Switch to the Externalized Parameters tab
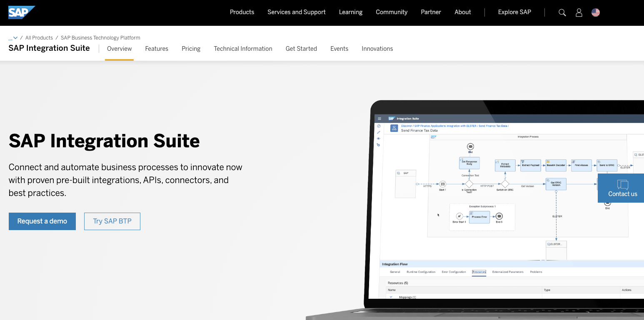The height and width of the screenshot is (320, 644). click(x=508, y=272)
